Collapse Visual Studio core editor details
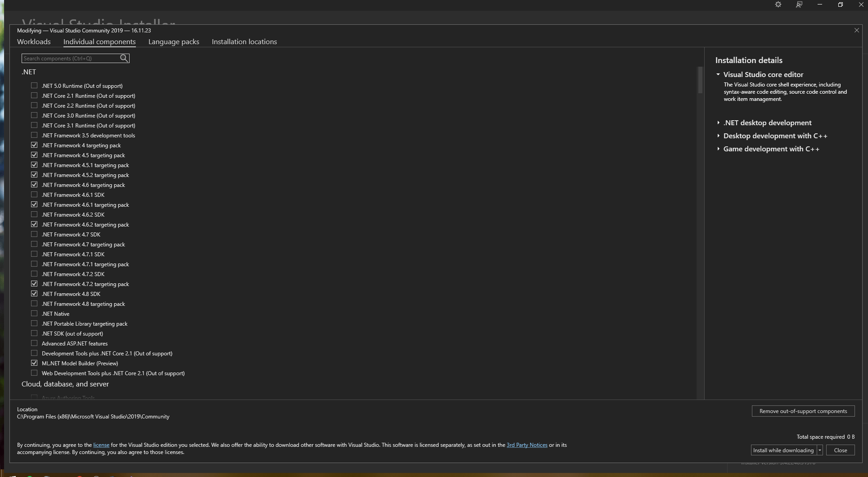This screenshot has width=868, height=477. 718,74
